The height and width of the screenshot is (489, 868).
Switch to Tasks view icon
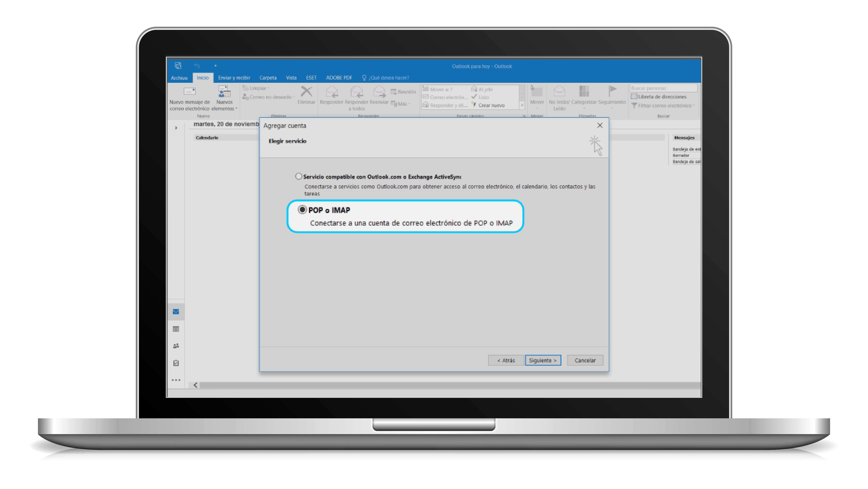[176, 363]
